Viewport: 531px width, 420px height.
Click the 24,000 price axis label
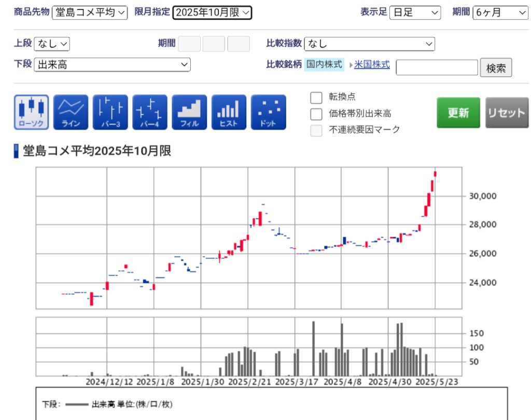483,283
